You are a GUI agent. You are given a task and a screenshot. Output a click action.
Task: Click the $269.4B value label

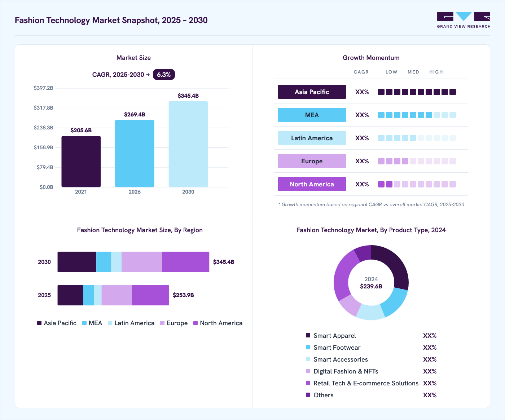135,115
